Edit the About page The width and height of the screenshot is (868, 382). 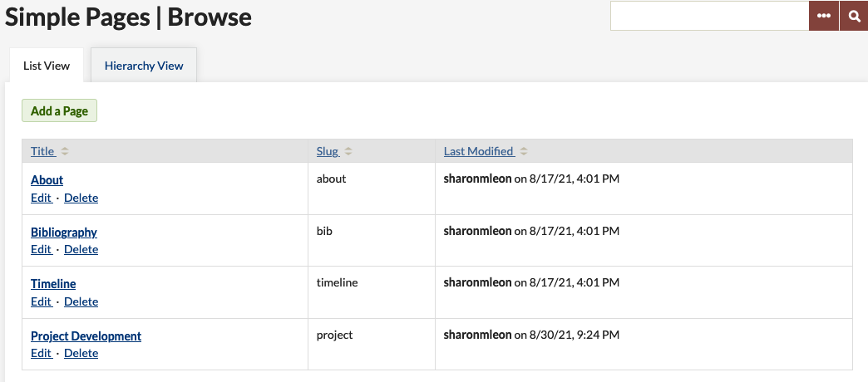[41, 198]
